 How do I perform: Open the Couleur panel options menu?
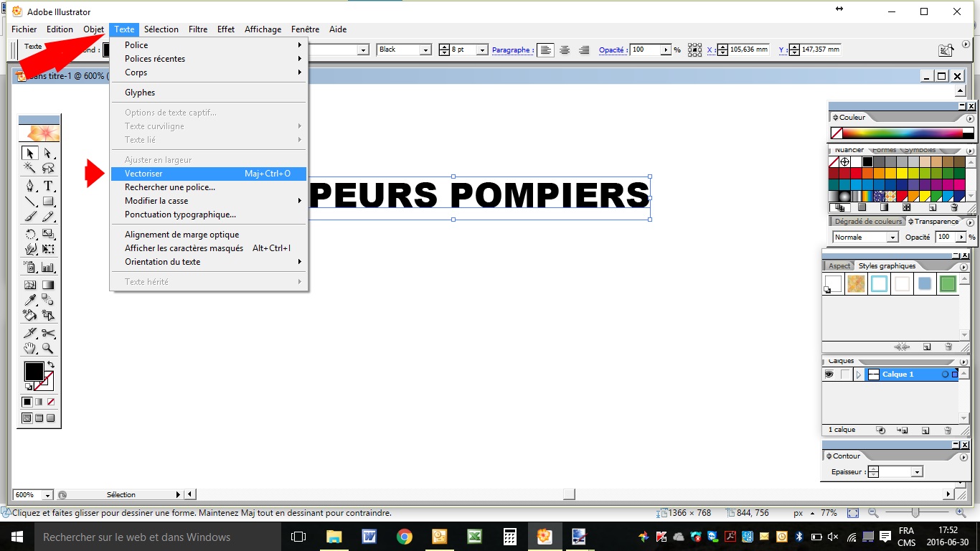pyautogui.click(x=970, y=118)
